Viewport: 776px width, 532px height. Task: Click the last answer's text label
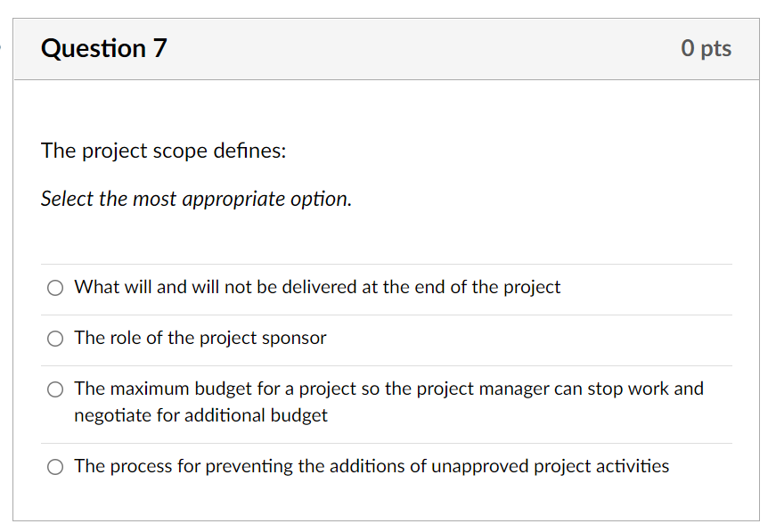pos(372,466)
